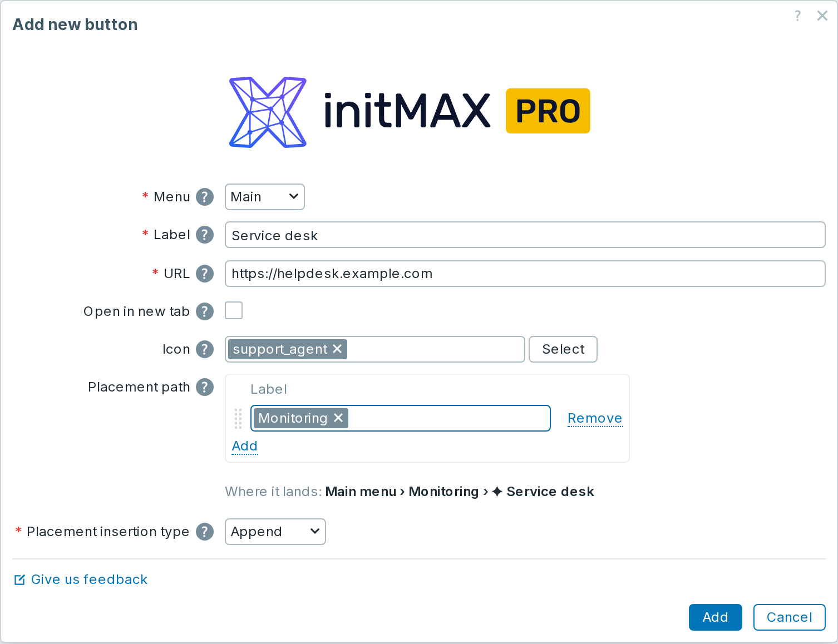838x644 pixels.
Task: Click the blue Add button
Action: (x=716, y=617)
